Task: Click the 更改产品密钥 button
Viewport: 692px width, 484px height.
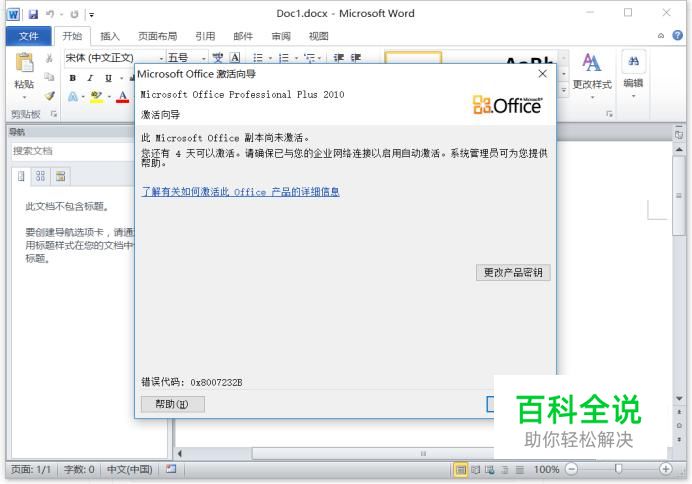Action: point(513,272)
